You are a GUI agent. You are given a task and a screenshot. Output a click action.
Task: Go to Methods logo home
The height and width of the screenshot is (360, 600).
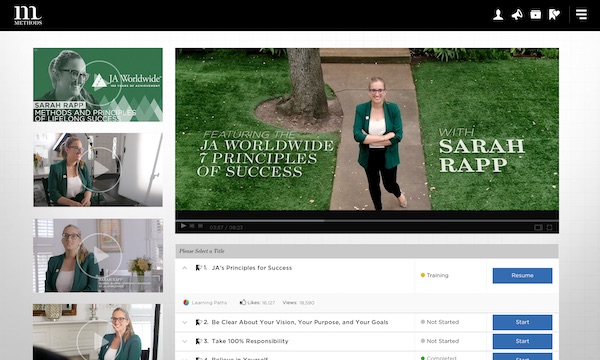coord(28,15)
